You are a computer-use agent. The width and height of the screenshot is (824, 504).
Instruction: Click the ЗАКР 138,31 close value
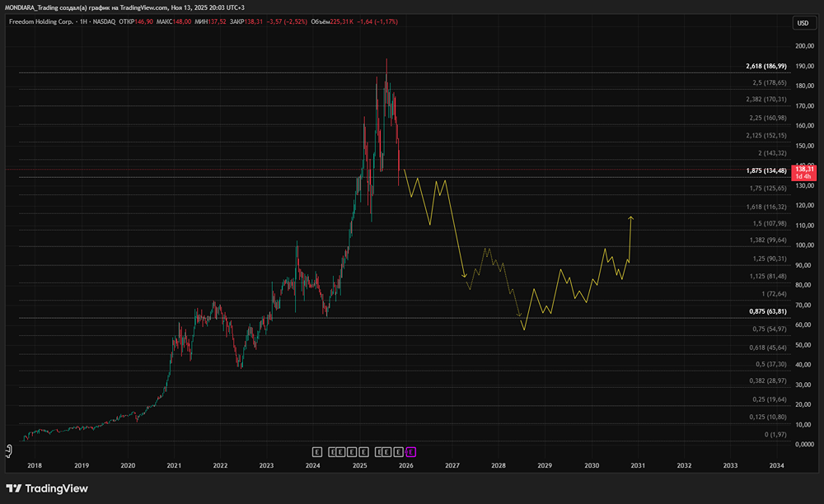coord(246,21)
